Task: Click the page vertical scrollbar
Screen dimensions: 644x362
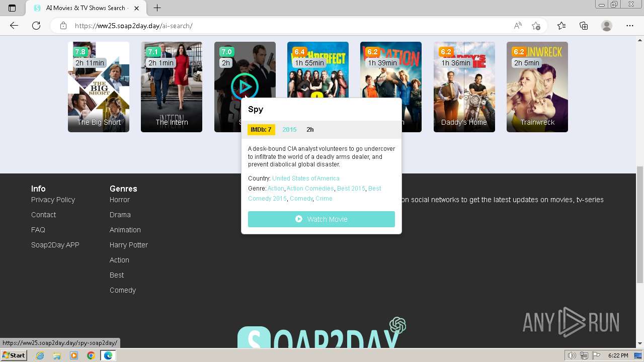Action: [x=640, y=225]
